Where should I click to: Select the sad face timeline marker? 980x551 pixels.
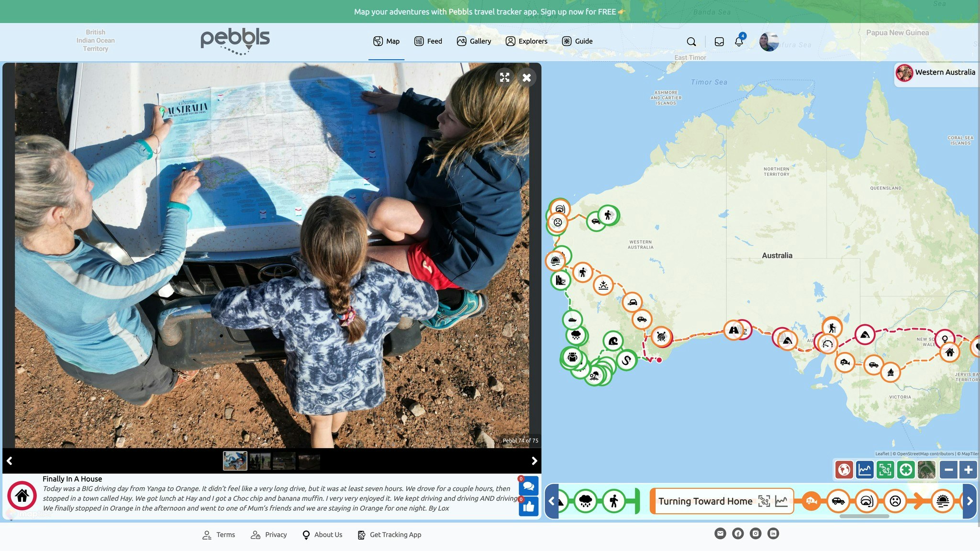pos(895,501)
